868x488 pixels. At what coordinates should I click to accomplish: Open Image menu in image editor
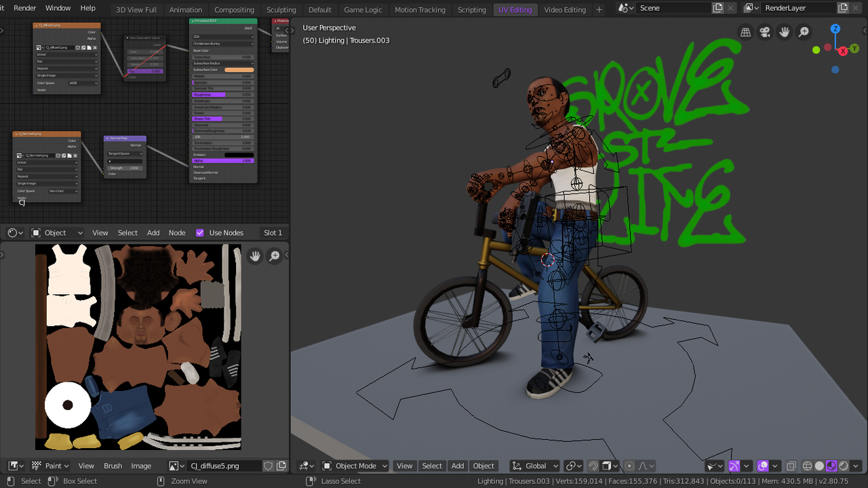click(141, 466)
